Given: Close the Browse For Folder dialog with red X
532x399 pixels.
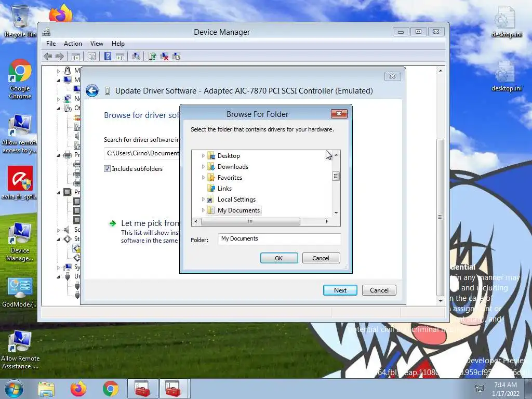Looking at the screenshot, I should [x=339, y=114].
